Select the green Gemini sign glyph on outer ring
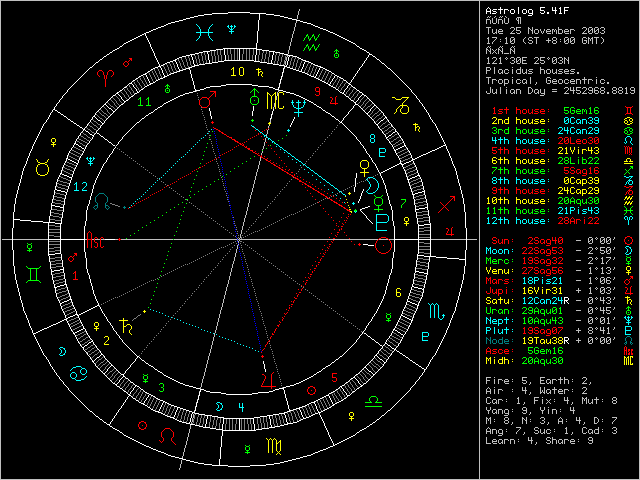 pos(33,274)
